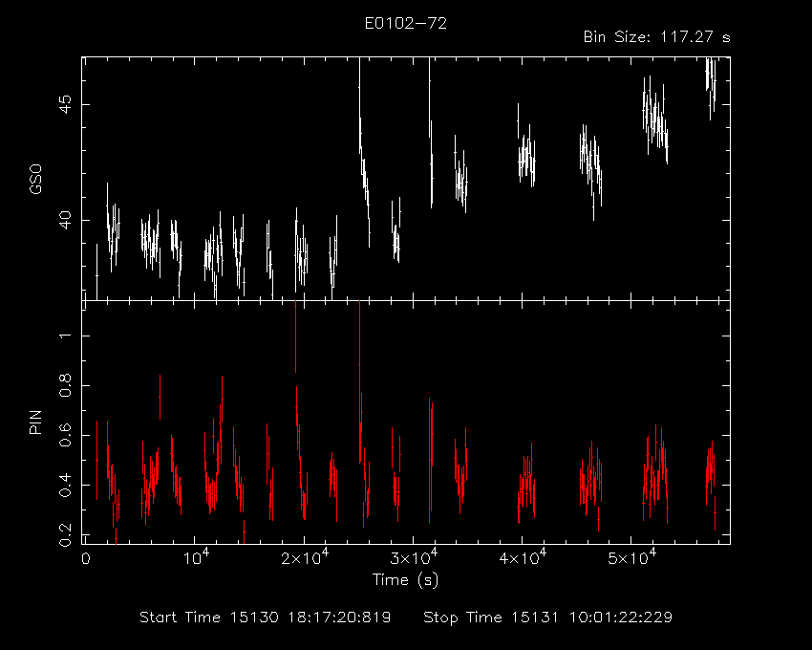Screen dimensions: 812x650
Task: Click the PIN axis tick value 0.8
Action: (65, 385)
